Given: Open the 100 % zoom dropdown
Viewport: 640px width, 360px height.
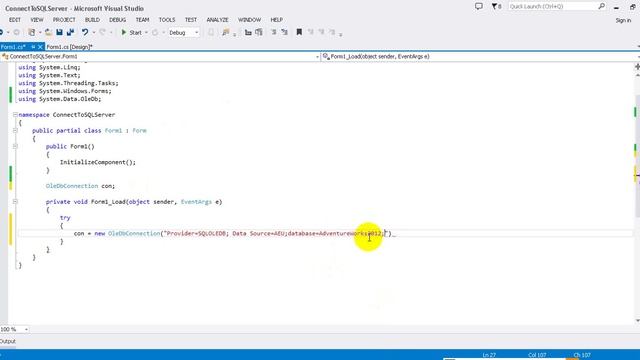Looking at the screenshot, I should pos(26,329).
